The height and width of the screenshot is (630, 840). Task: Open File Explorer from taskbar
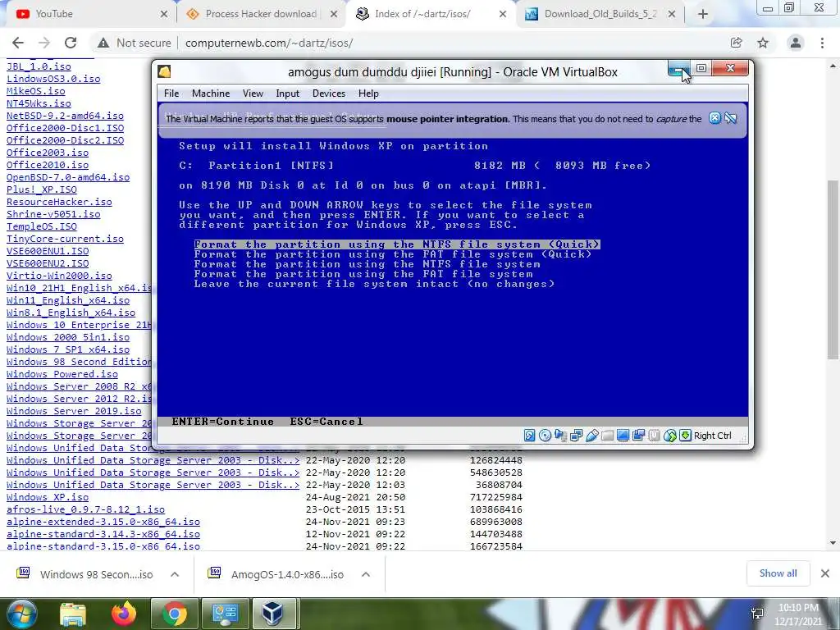(x=72, y=614)
